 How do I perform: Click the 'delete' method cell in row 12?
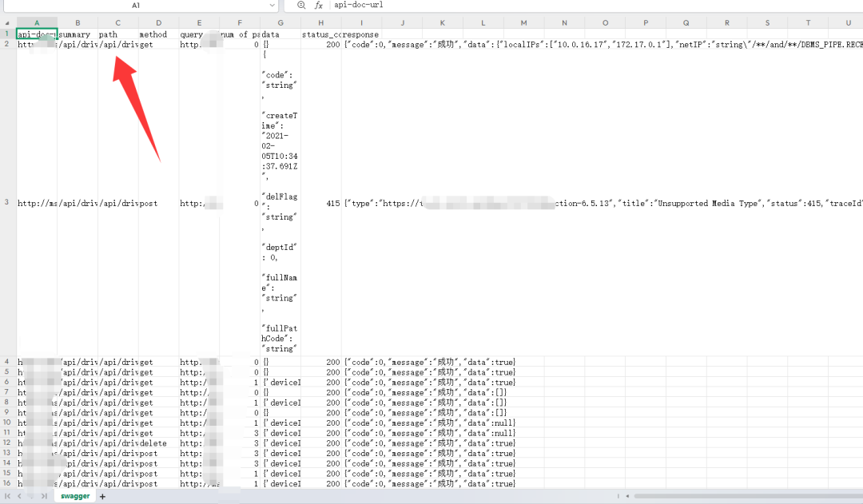point(158,443)
